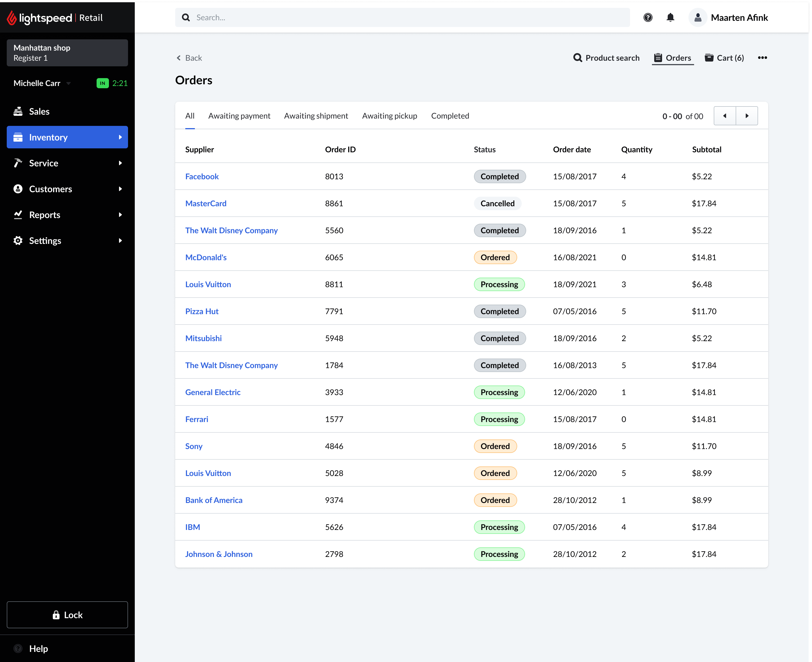Image resolution: width=812 pixels, height=662 pixels.
Task: Open the Sales menu item
Action: [67, 111]
